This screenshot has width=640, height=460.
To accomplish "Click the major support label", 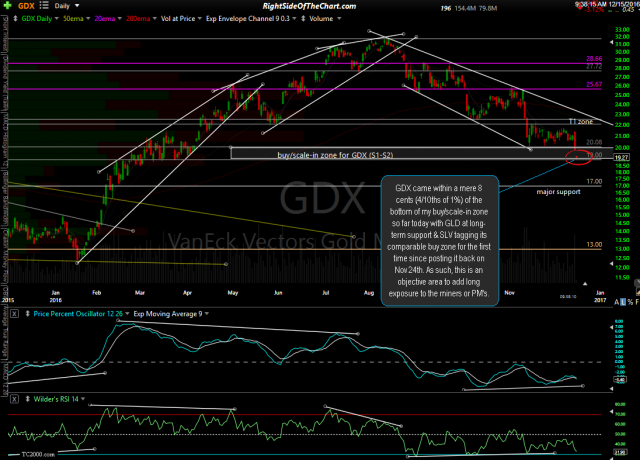I will (558, 192).
